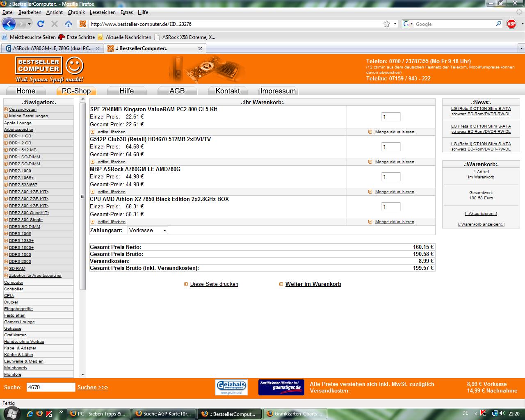Open Aktuelle Nachrichten feed bookmark
The image size is (525, 420).
click(x=124, y=37)
